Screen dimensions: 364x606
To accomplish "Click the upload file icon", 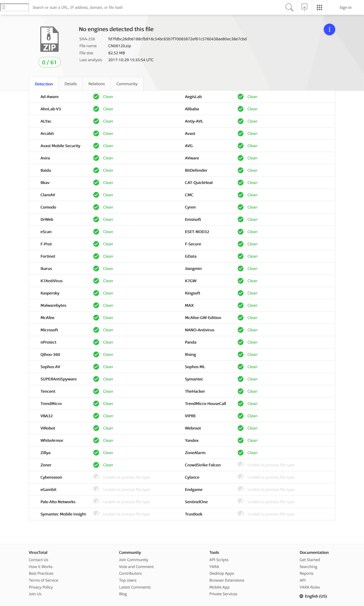I will tap(304, 7).
